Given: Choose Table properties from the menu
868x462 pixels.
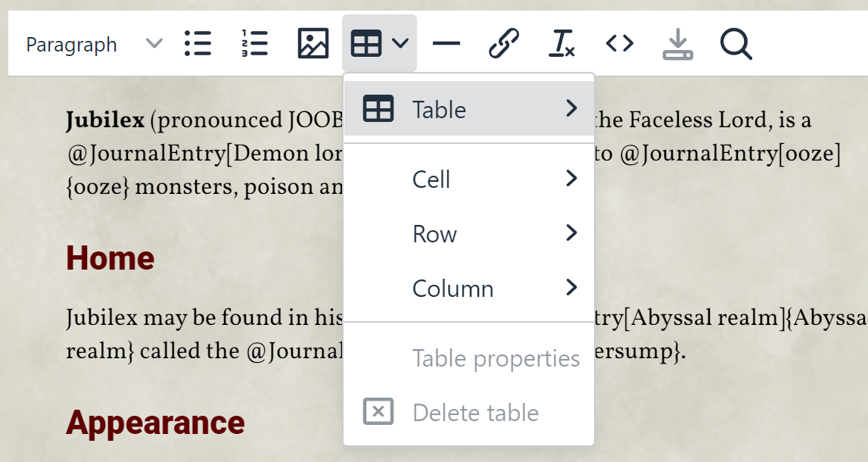Looking at the screenshot, I should [x=496, y=358].
